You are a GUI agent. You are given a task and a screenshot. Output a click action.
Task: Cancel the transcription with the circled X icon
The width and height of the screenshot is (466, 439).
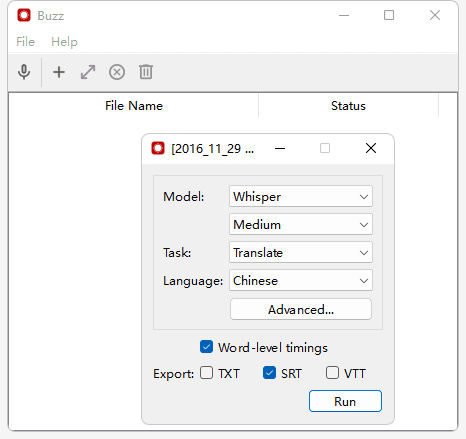point(117,72)
